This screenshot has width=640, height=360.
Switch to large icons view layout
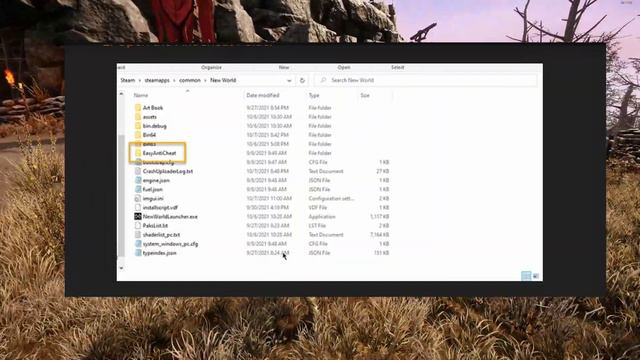(x=536, y=276)
